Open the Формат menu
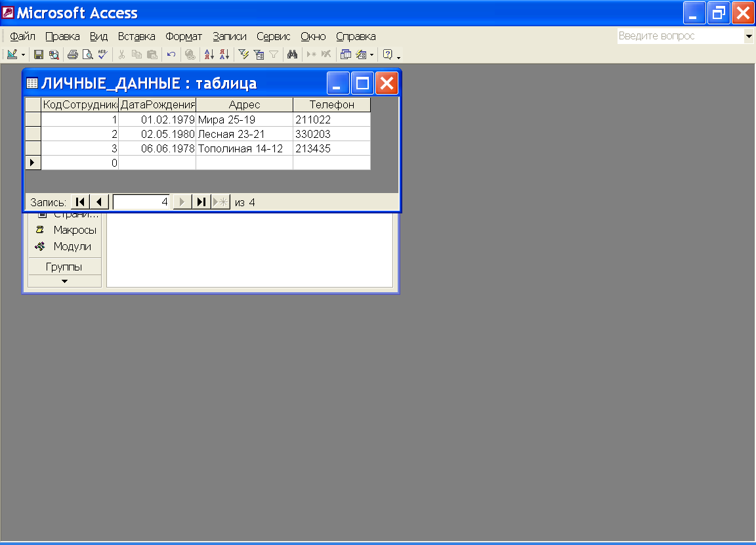Screen dimensions: 756x545 pyautogui.click(x=184, y=37)
